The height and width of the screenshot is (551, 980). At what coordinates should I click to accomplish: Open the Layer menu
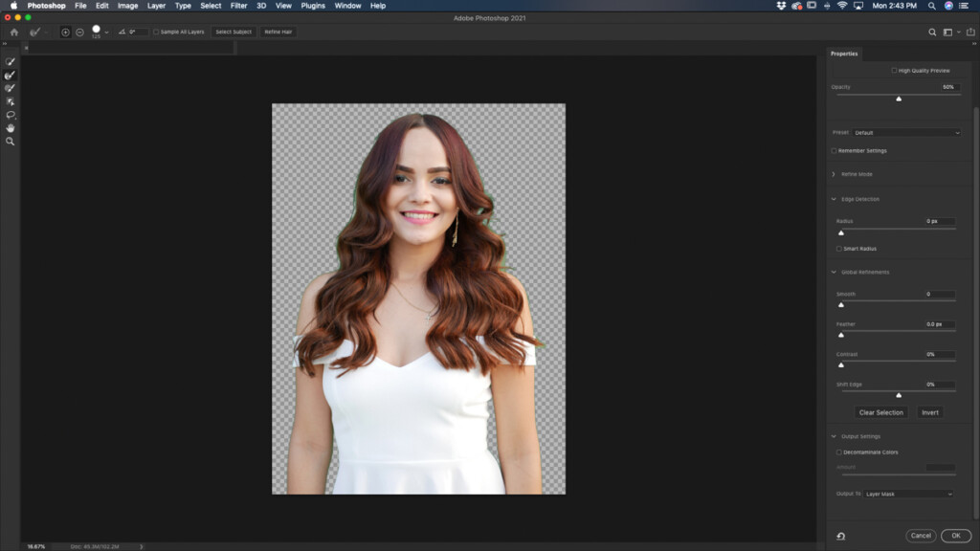point(156,6)
